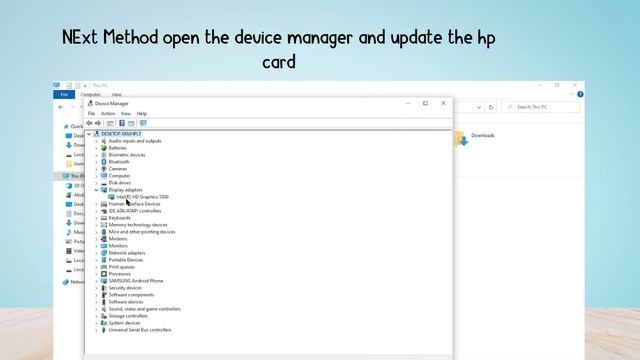The width and height of the screenshot is (640, 360).
Task: Expand the Biometric devices chevron
Action: [x=97, y=155]
